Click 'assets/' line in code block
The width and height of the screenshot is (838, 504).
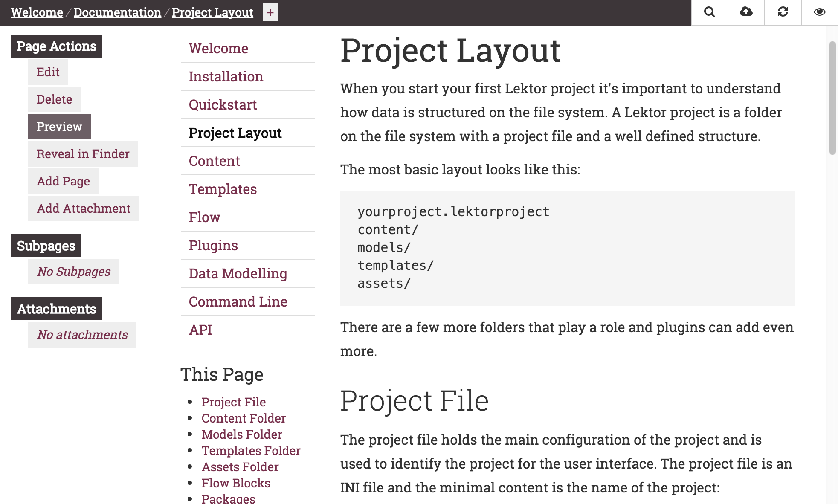[384, 283]
